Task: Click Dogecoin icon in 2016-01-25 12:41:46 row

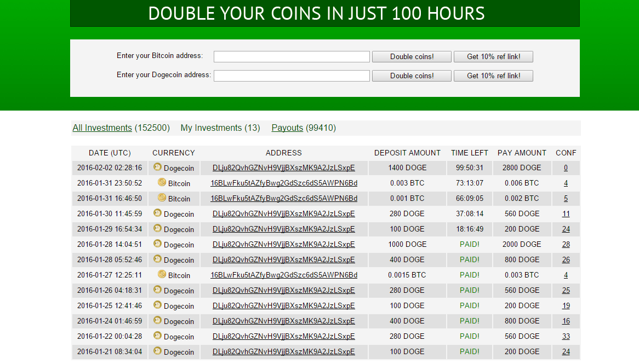Action: click(157, 305)
